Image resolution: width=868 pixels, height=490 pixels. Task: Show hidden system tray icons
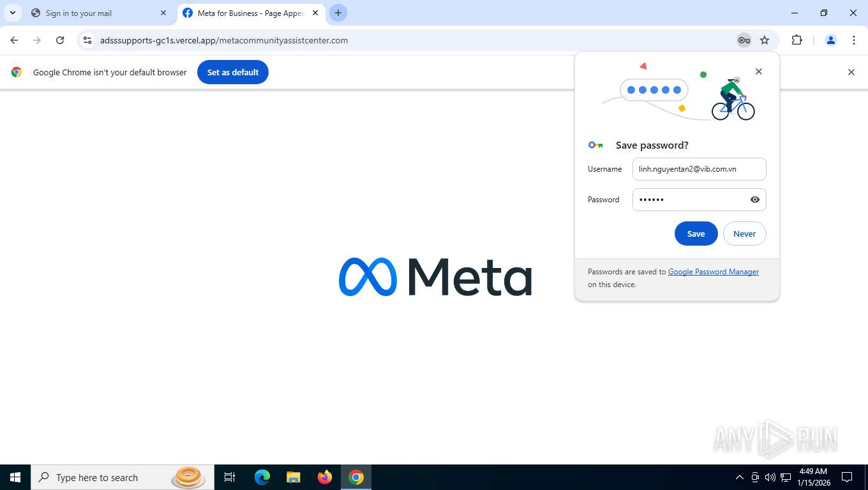click(x=740, y=477)
